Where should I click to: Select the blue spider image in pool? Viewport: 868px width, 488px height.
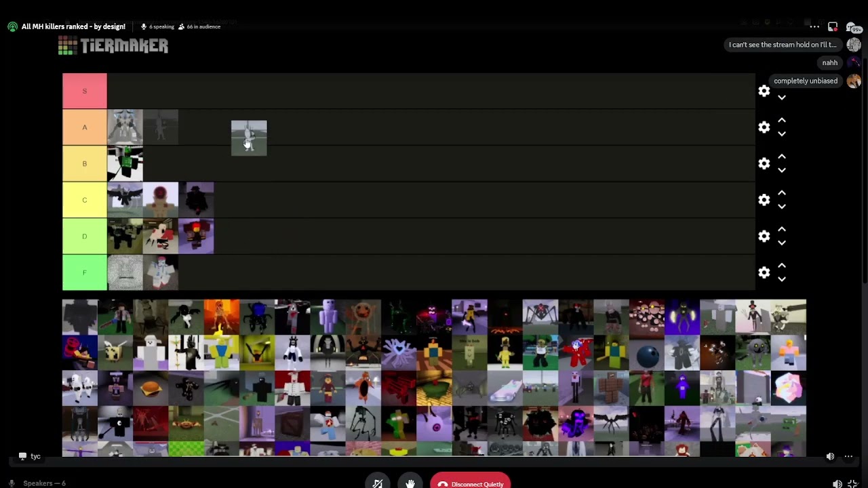257,317
